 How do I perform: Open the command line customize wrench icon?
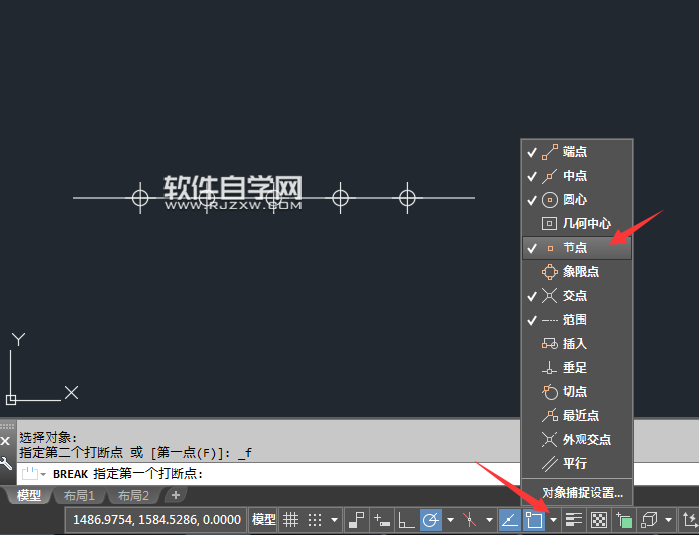tap(6, 463)
